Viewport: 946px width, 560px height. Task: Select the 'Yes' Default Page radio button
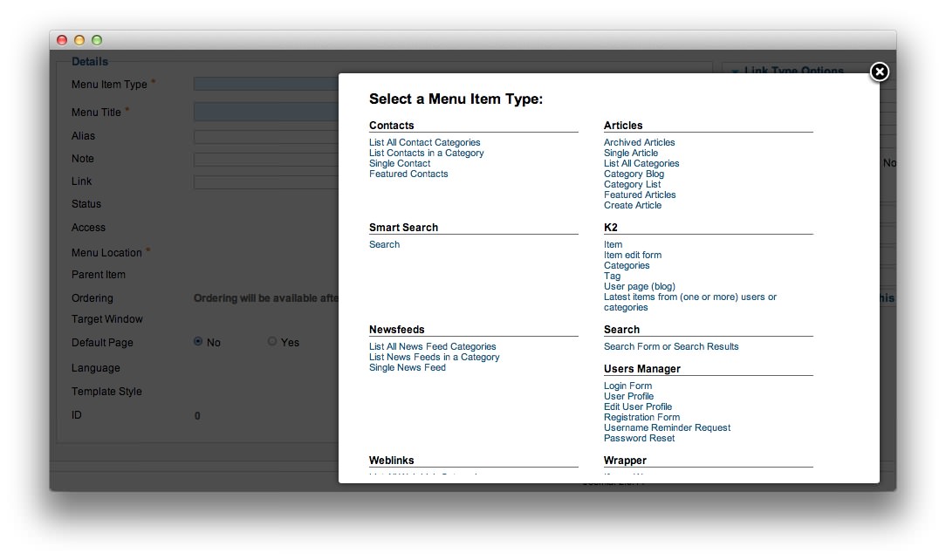272,342
